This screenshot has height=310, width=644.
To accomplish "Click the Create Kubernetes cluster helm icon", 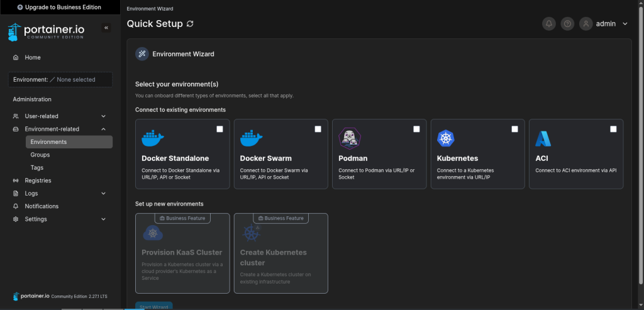I will 251,233.
